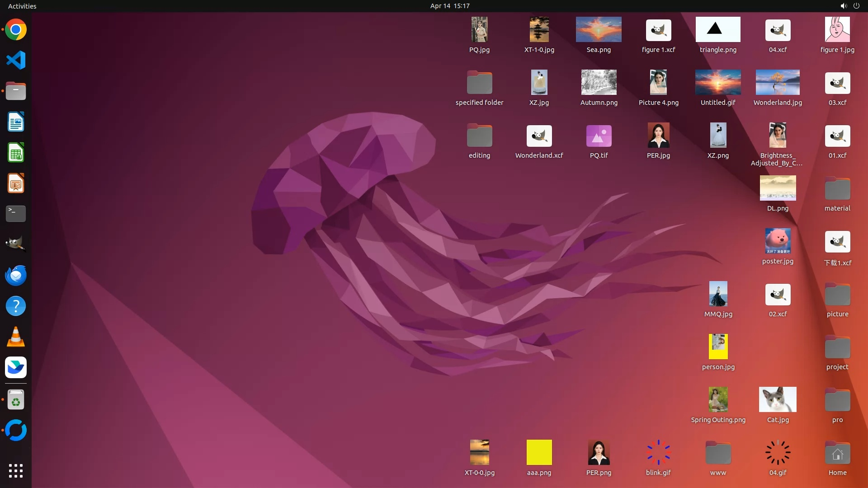Open LibreOffice Impress from dock
868x488 pixels.
pos(16,183)
